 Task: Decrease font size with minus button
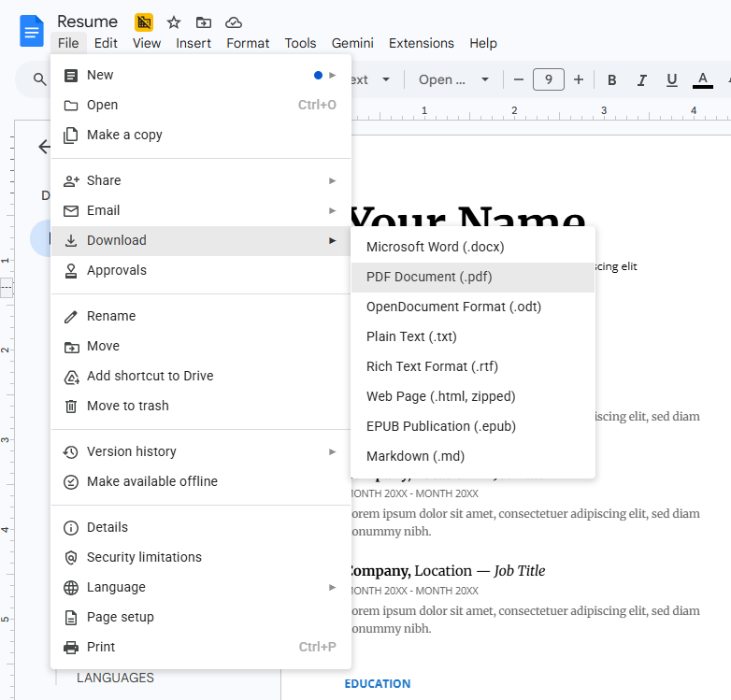pyautogui.click(x=519, y=79)
